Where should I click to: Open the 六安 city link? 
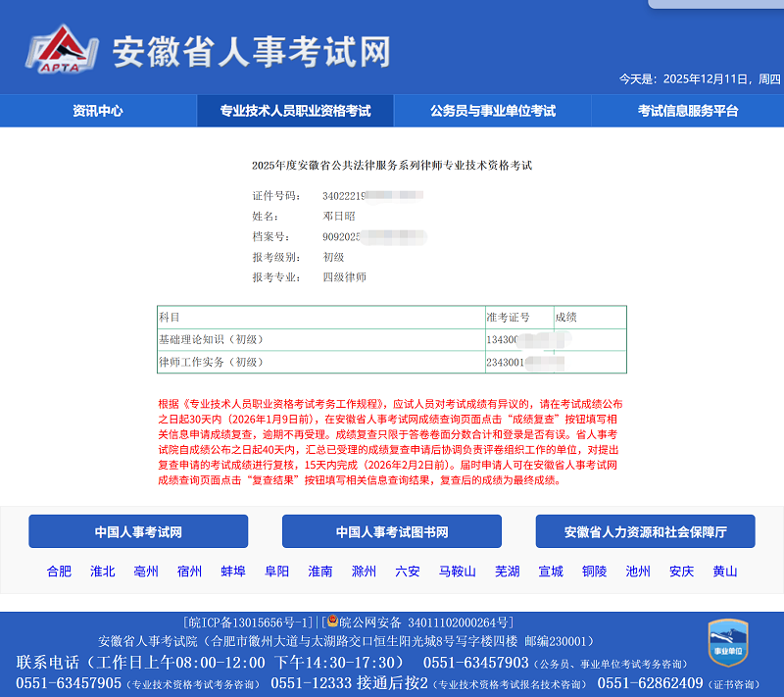click(408, 572)
